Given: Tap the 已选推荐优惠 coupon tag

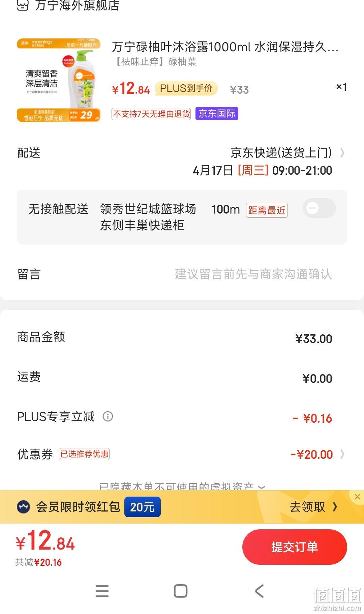Looking at the screenshot, I should click(84, 454).
